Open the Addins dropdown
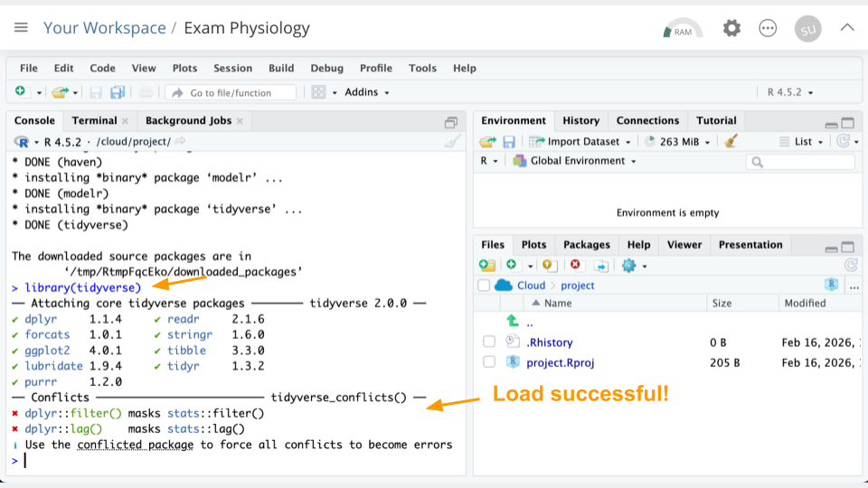 click(x=366, y=92)
